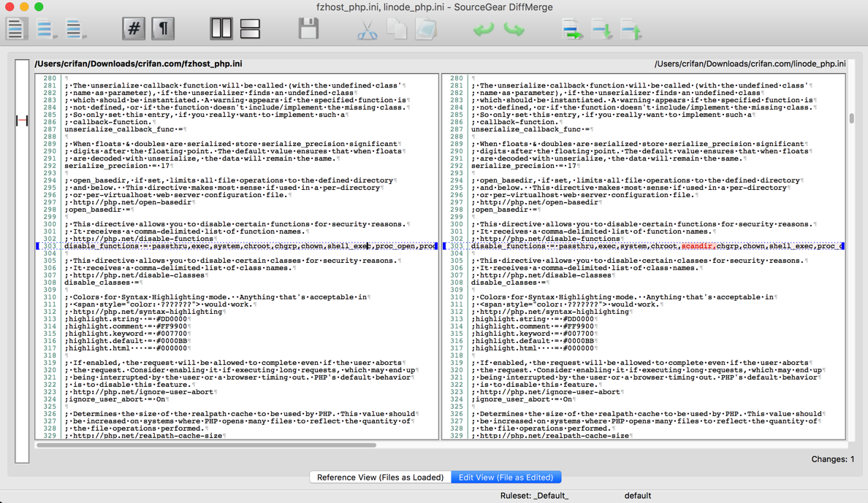Click line number 280 in left pane
Image resolution: width=868 pixels, height=503 pixels.
[x=50, y=78]
